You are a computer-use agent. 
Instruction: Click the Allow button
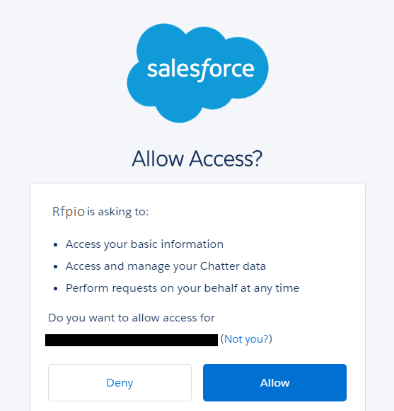(275, 383)
